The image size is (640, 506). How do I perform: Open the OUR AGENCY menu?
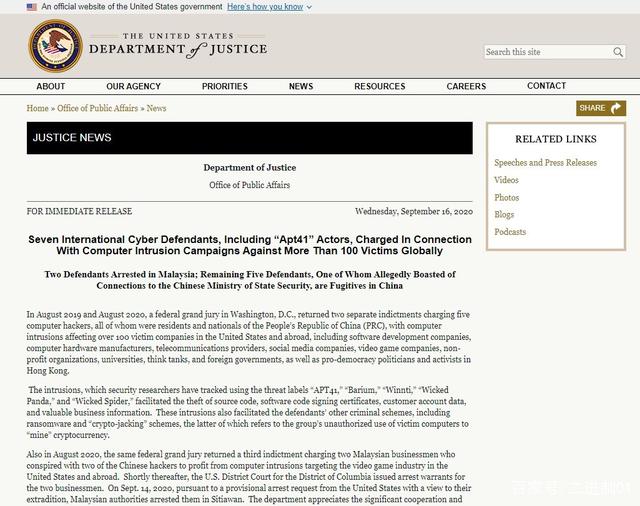pos(133,87)
